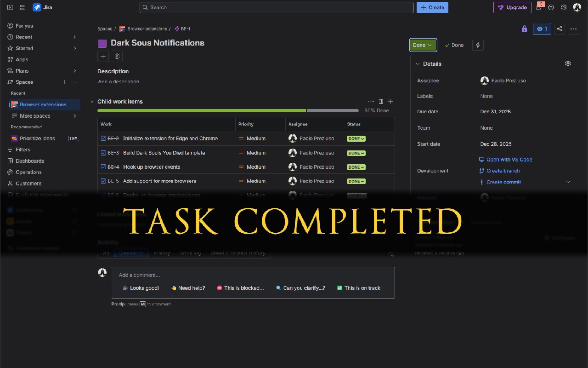Screen dimensions: 588x368
Task: Open Operations in sidebar
Action: [42, 172]
